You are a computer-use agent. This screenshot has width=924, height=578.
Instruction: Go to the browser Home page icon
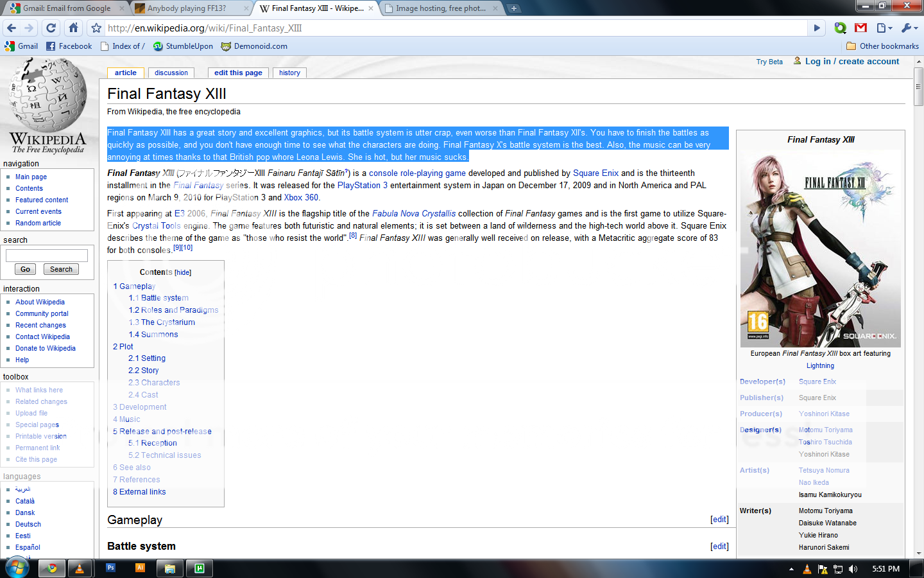[74, 28]
